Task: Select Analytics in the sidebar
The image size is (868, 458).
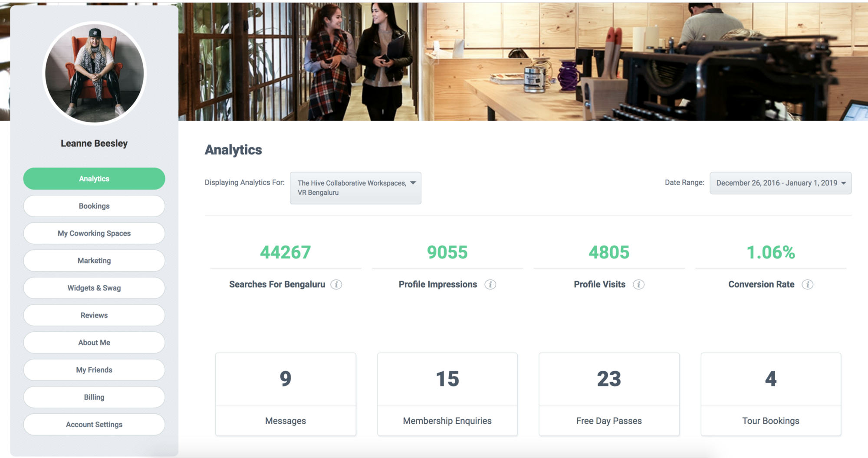Action: click(94, 179)
